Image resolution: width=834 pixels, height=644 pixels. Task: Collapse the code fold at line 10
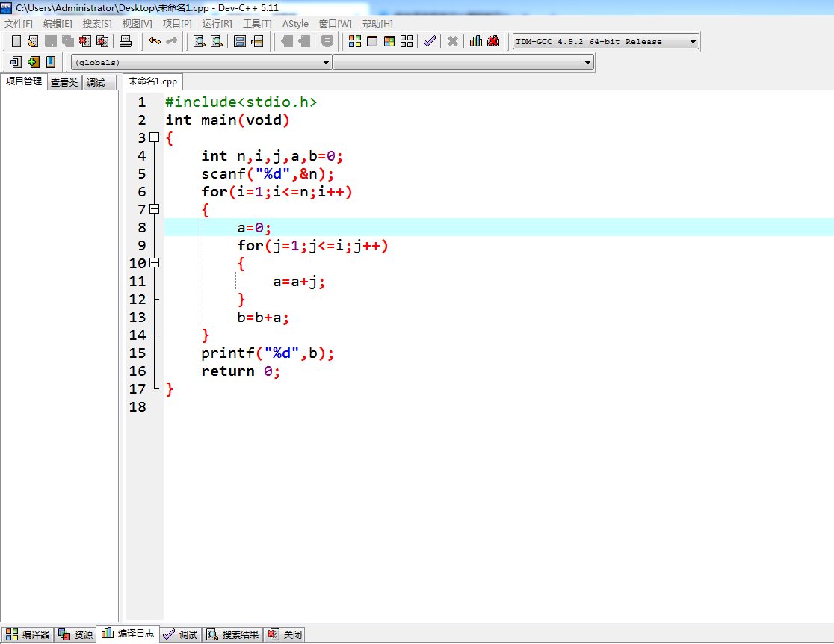(x=154, y=263)
